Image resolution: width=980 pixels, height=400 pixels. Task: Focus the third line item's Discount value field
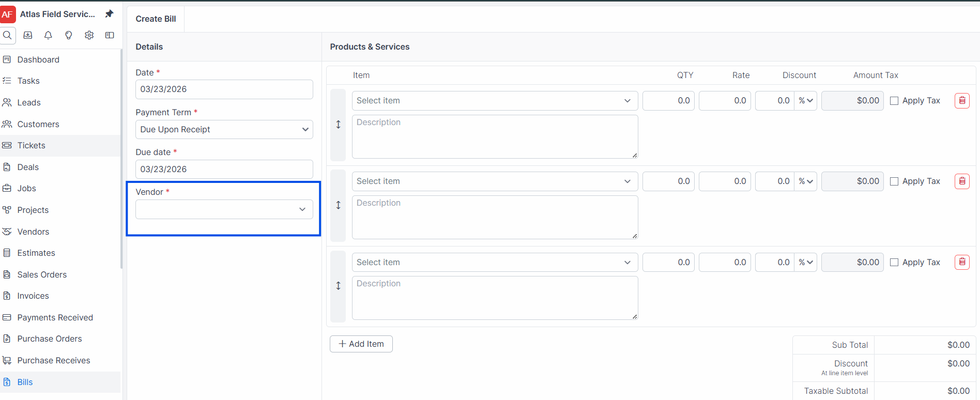pyautogui.click(x=775, y=262)
